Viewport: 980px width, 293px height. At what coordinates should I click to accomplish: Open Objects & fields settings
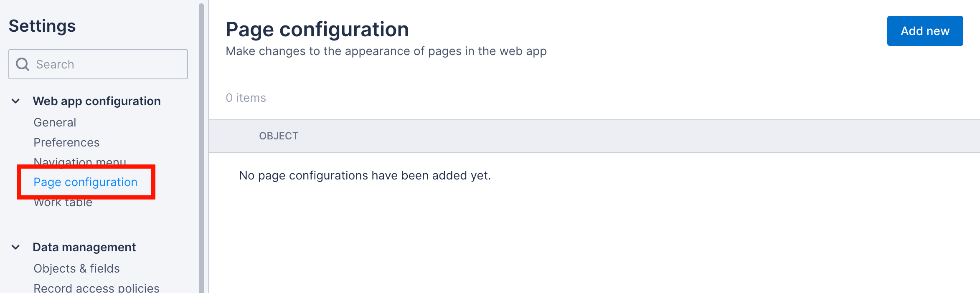(77, 268)
